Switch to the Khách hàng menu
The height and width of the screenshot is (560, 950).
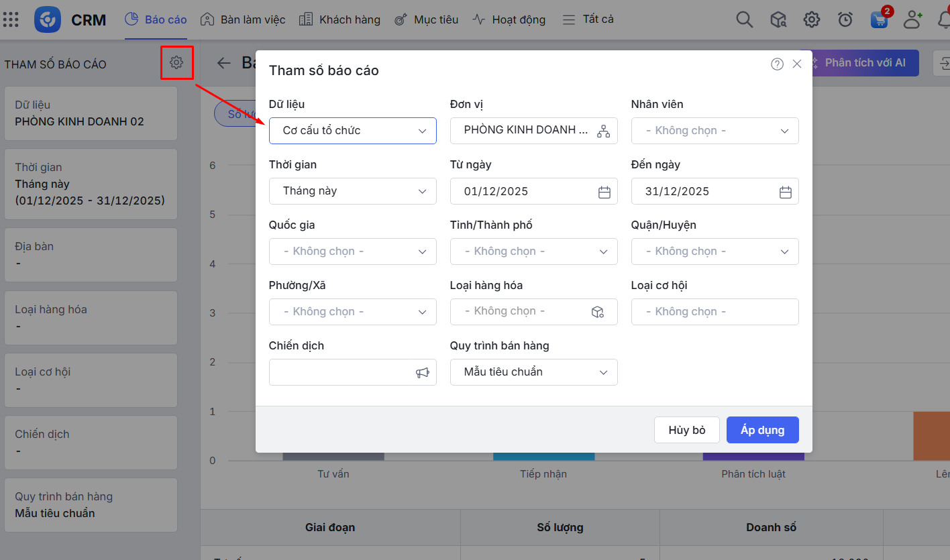coord(339,19)
